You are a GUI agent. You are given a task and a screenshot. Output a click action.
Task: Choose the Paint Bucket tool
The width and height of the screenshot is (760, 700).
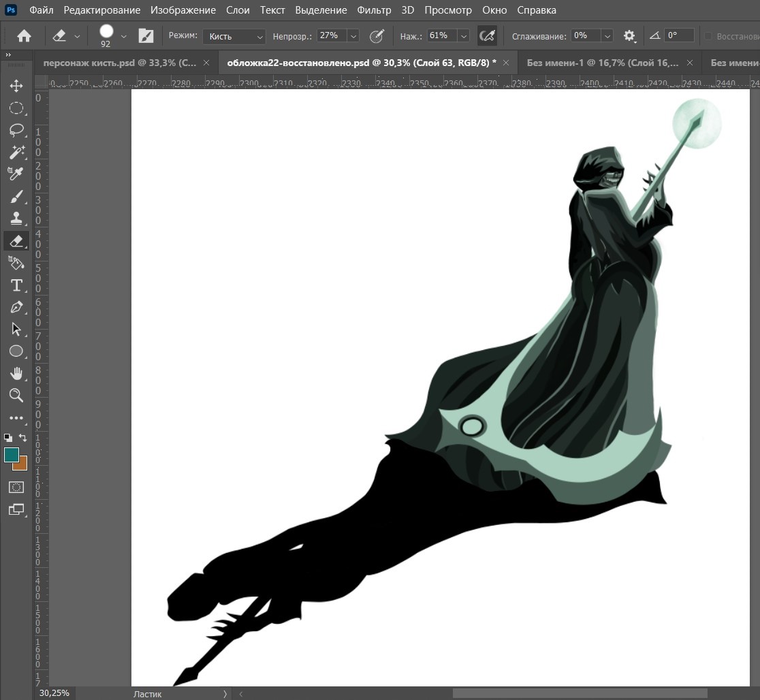click(16, 263)
